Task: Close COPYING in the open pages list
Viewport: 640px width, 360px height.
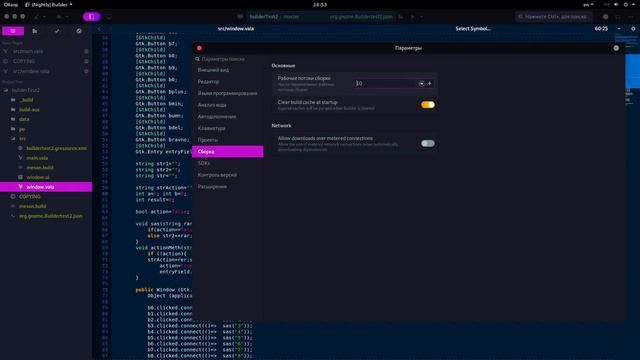Action: (86, 61)
